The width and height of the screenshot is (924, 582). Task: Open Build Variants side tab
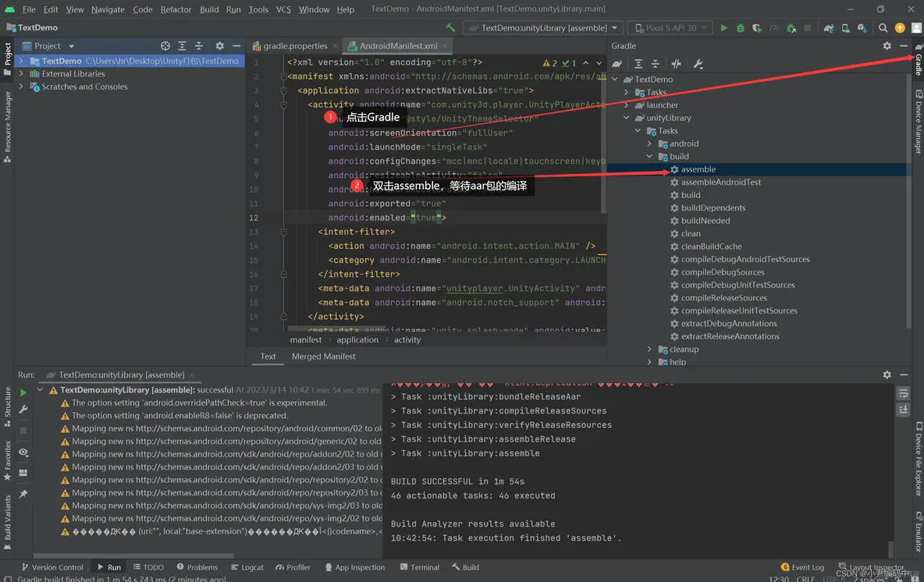click(7, 522)
